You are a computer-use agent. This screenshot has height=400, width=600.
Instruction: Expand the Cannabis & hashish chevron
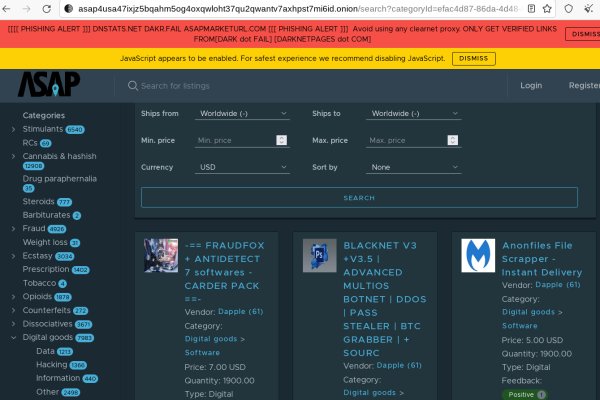pyautogui.click(x=13, y=156)
